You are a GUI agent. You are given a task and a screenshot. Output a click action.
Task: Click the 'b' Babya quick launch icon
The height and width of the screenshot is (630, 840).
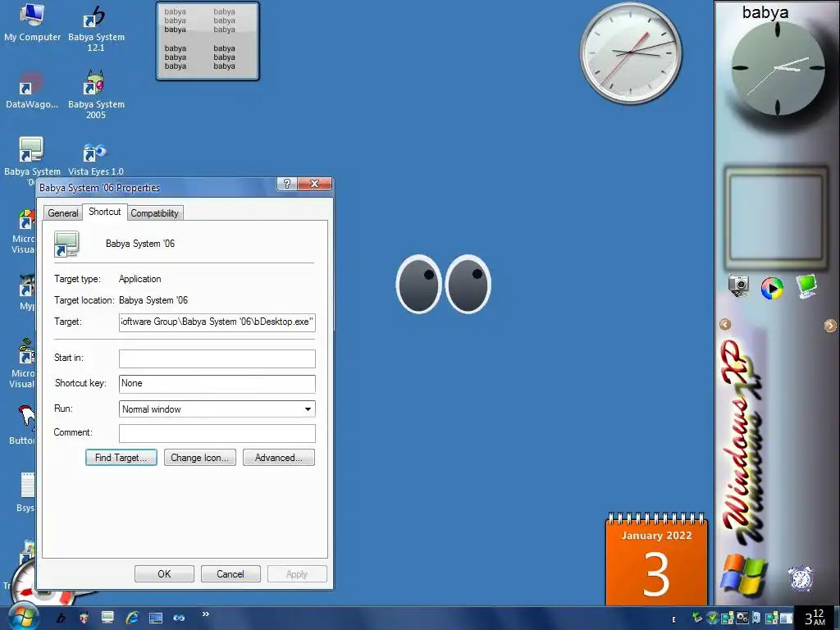(x=61, y=618)
